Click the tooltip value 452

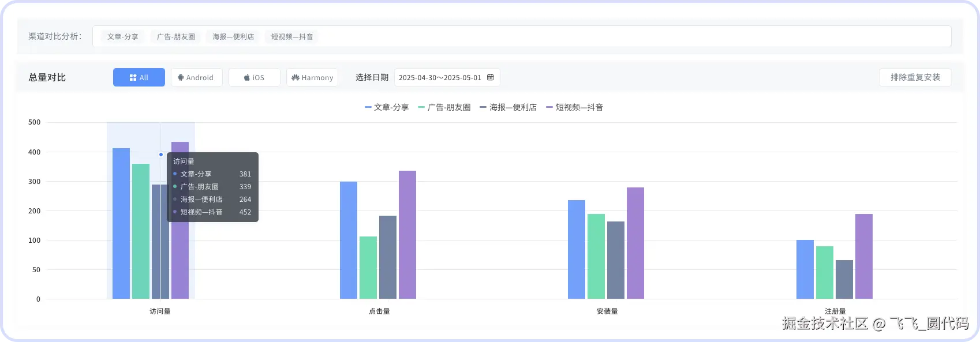point(245,212)
